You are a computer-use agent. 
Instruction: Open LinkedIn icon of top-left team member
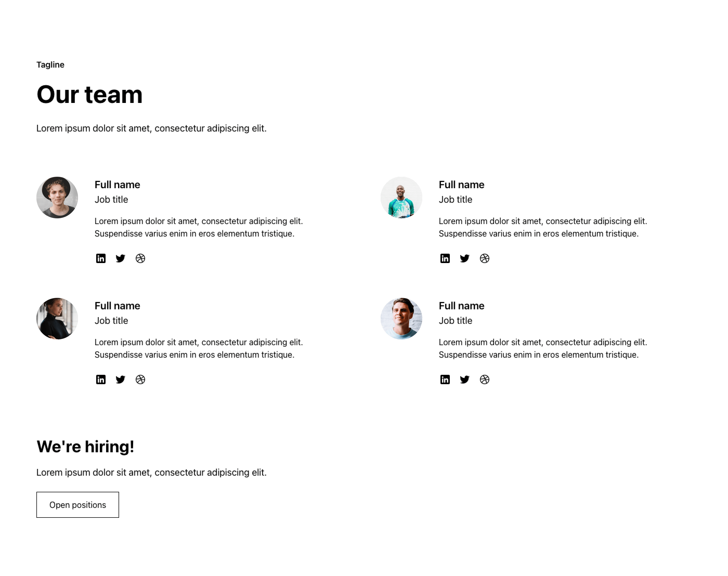click(x=101, y=258)
